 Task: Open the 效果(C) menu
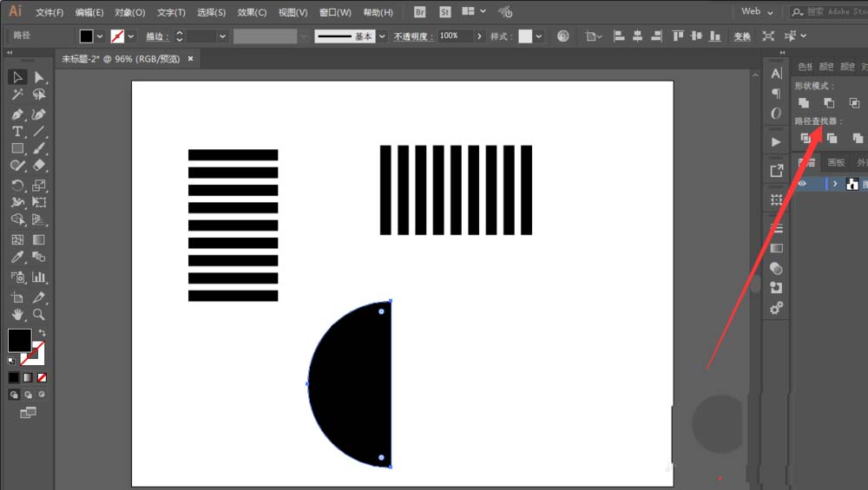click(252, 13)
